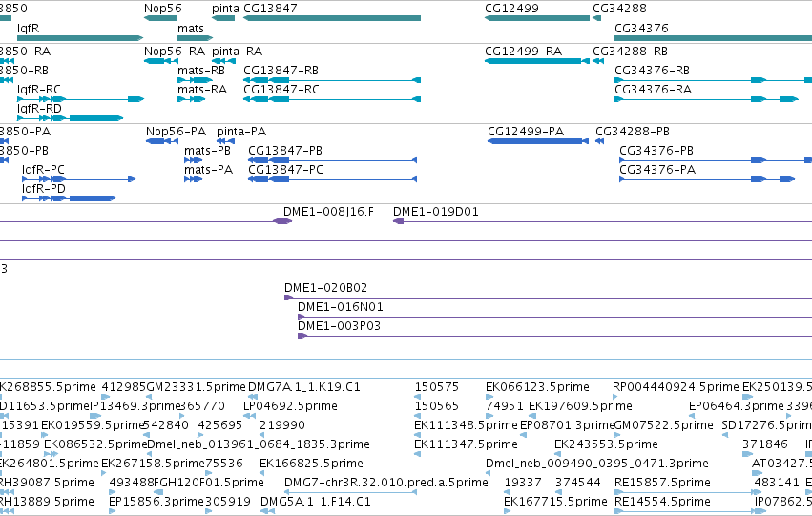
Task: Select transcript IqfR-RD
Action: (70, 118)
